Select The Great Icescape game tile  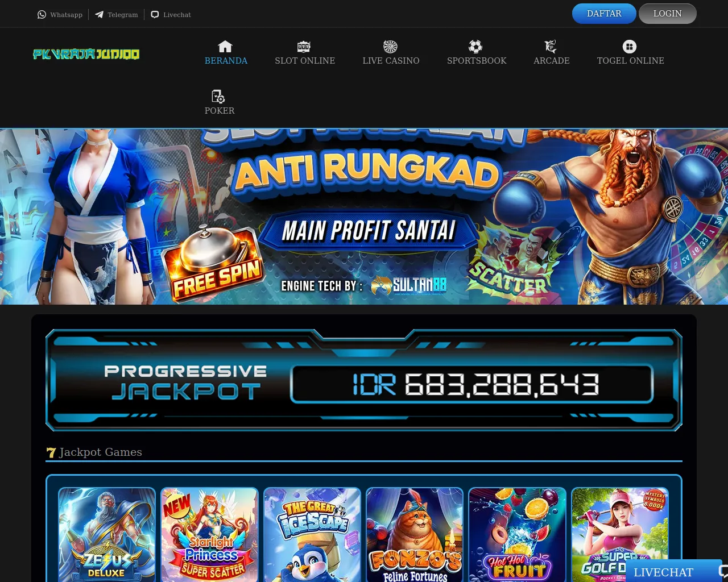pyautogui.click(x=312, y=534)
